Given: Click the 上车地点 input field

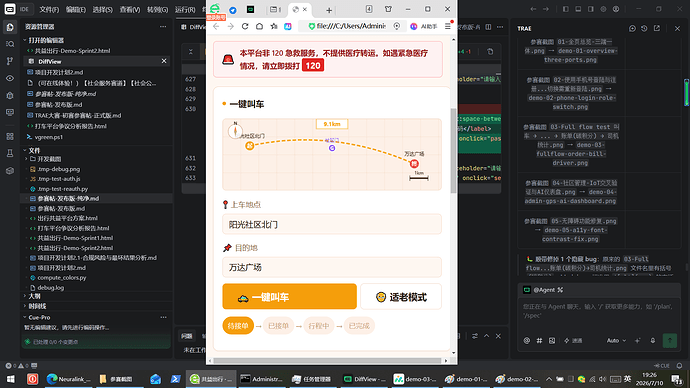Looking at the screenshot, I should (332, 225).
